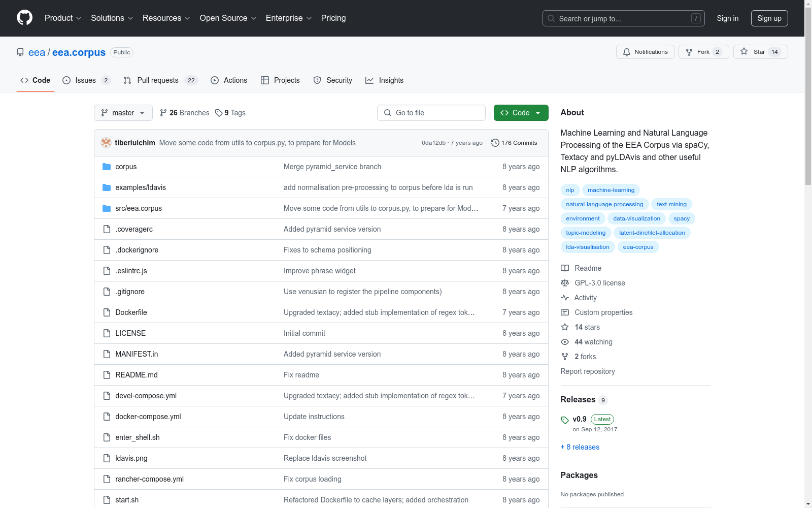Click the note icon beside Custom properties

point(565,312)
